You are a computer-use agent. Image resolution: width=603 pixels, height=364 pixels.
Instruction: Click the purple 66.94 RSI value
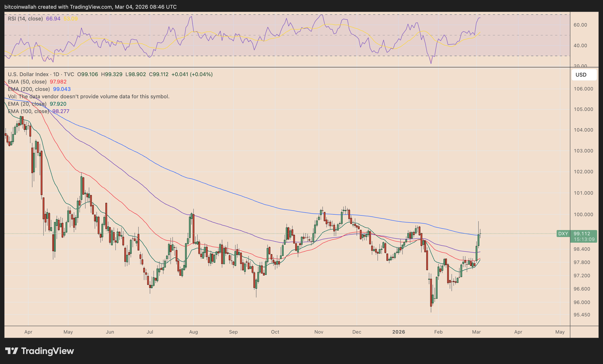tap(53, 18)
